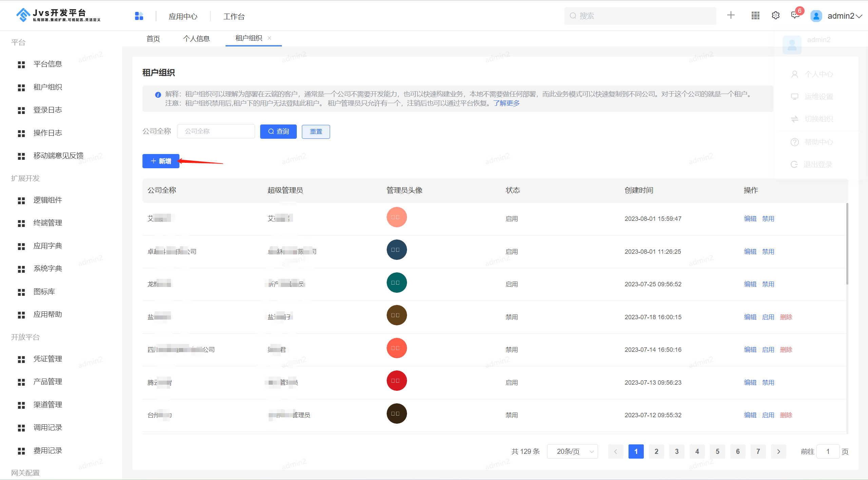Select 切换组织 in the user menu
Image resolution: width=868 pixels, height=480 pixels.
tap(812, 119)
